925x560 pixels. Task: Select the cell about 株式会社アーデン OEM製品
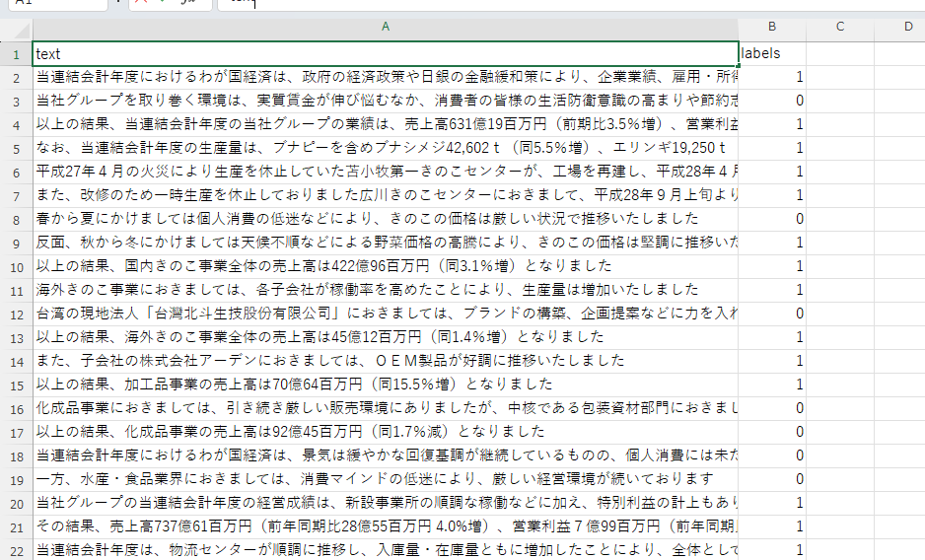(x=385, y=360)
